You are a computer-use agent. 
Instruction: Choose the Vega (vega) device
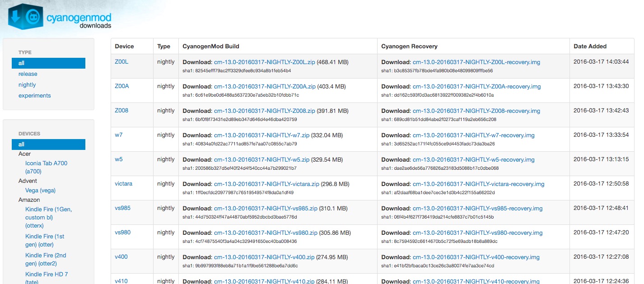40,191
